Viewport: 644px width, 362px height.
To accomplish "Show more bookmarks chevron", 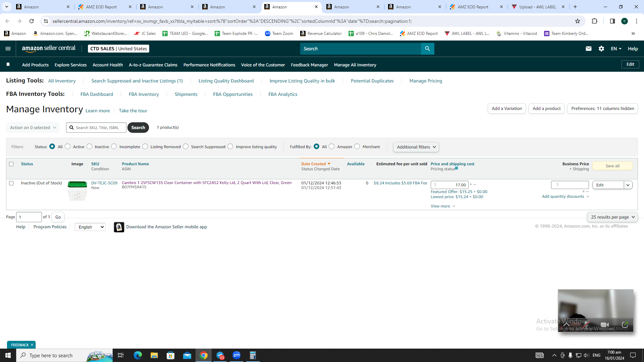I will pos(633,34).
